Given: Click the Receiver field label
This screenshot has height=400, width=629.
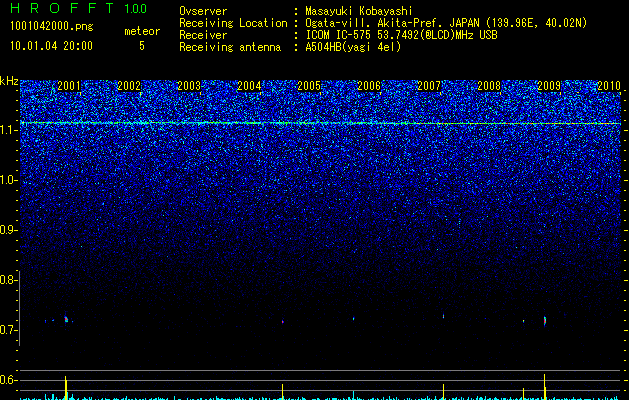Looking at the screenshot, I should tap(203, 35).
